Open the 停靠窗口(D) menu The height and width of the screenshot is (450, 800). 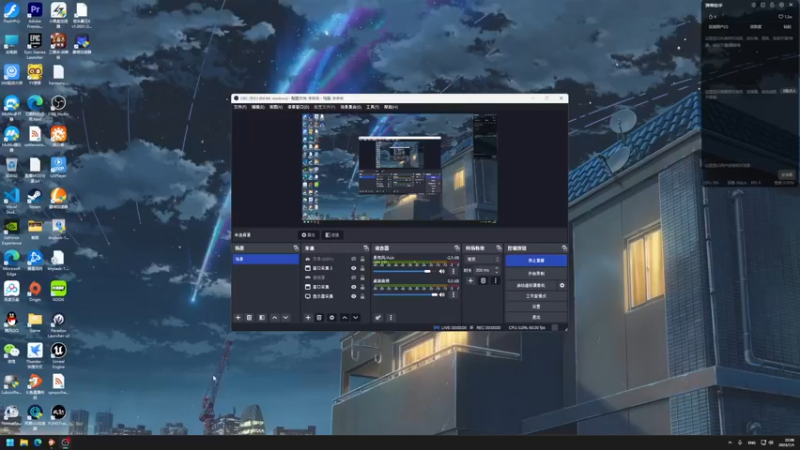coord(298,107)
